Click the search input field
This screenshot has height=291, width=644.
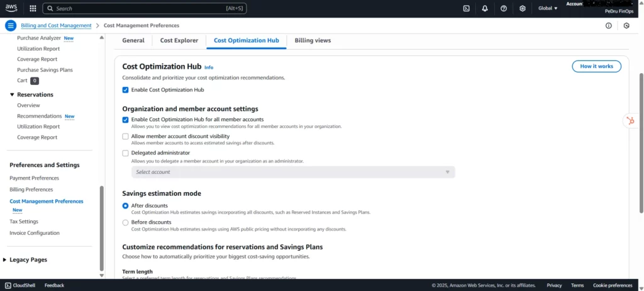coord(145,8)
